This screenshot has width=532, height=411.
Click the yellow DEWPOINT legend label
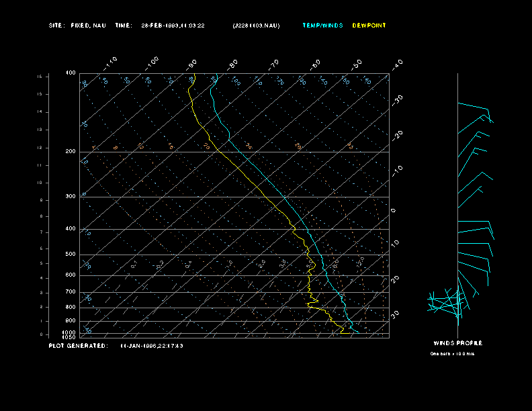pos(369,26)
